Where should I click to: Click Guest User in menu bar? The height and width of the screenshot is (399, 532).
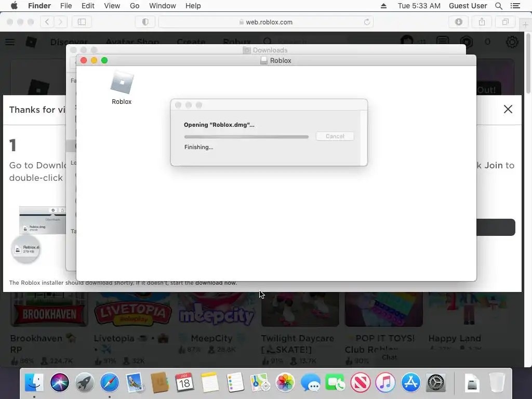tap(468, 6)
